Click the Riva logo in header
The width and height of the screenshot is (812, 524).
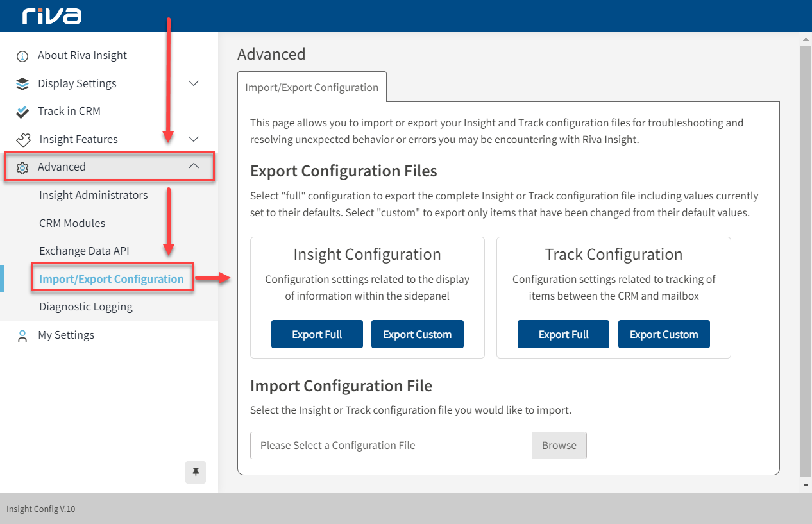(x=52, y=16)
